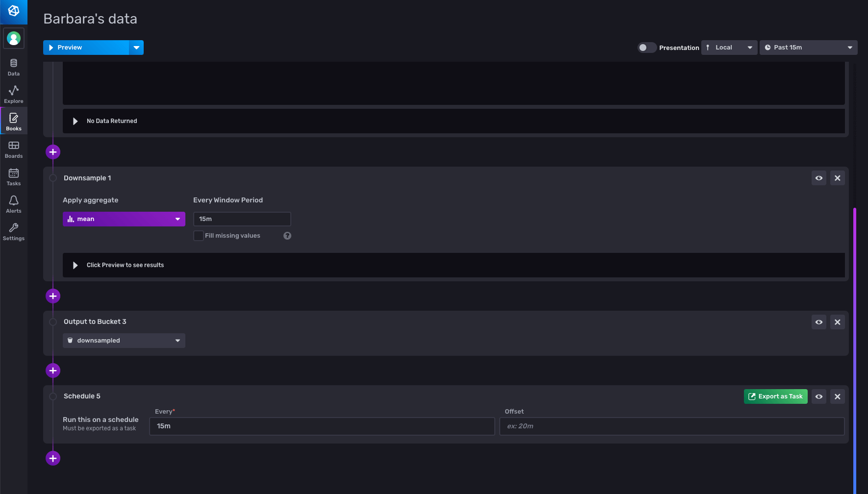868x494 pixels.
Task: Click help icon beside Fill missing values
Action: pos(287,236)
